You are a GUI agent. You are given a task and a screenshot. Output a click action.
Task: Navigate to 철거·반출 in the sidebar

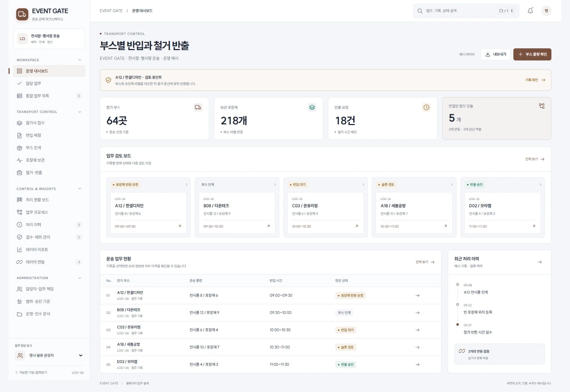(49, 173)
